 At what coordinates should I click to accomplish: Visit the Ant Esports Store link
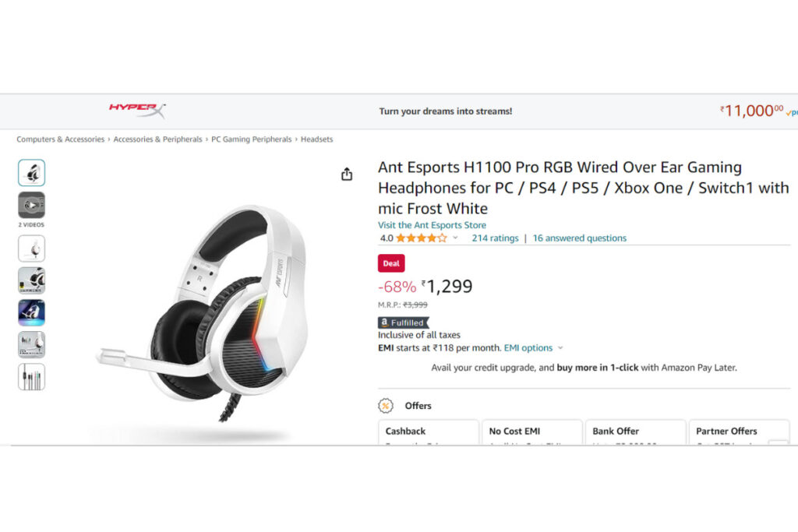point(432,225)
